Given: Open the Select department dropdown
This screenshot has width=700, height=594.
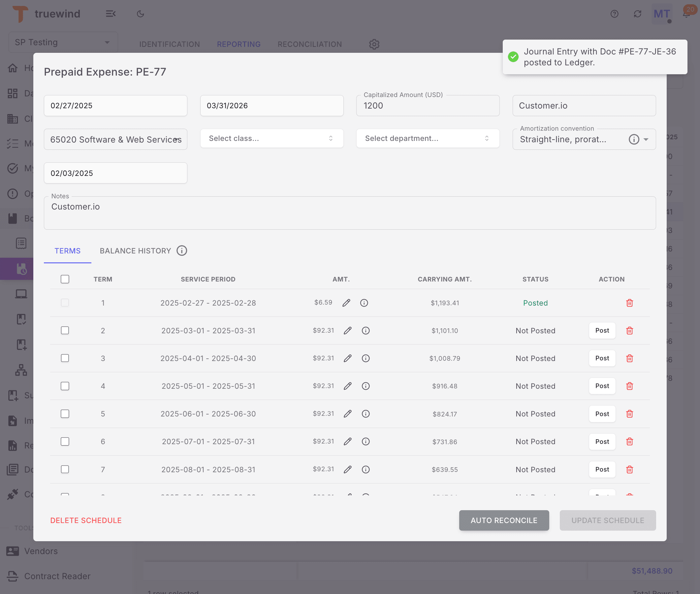Looking at the screenshot, I should pyautogui.click(x=428, y=138).
